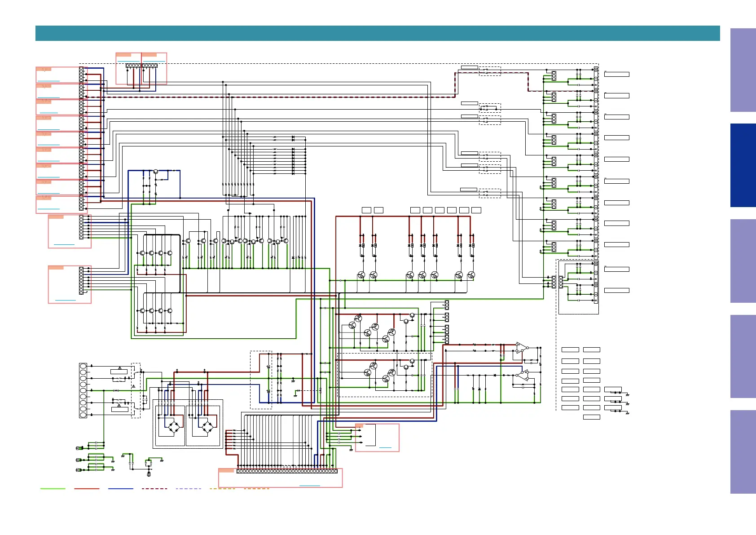The height and width of the screenshot is (535, 756).
Task: Click the solid blue line legend sample
Action: click(x=121, y=488)
